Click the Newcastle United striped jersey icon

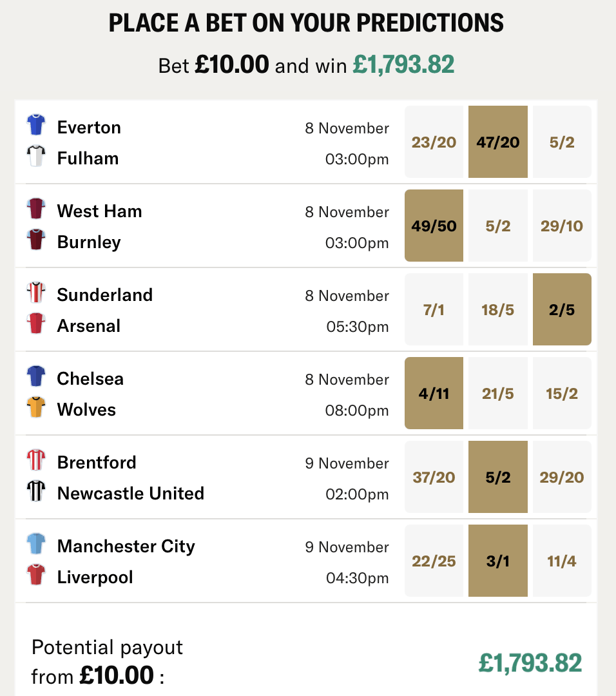point(36,491)
